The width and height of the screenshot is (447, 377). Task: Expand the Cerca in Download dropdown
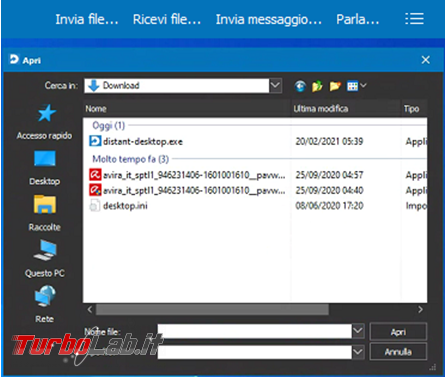click(x=275, y=85)
